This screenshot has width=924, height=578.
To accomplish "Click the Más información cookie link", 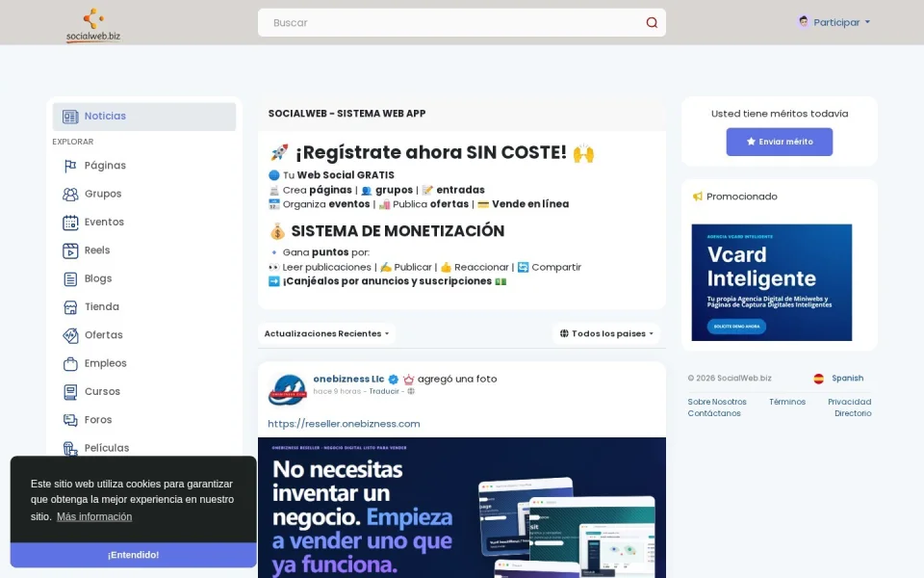I will click(x=94, y=516).
